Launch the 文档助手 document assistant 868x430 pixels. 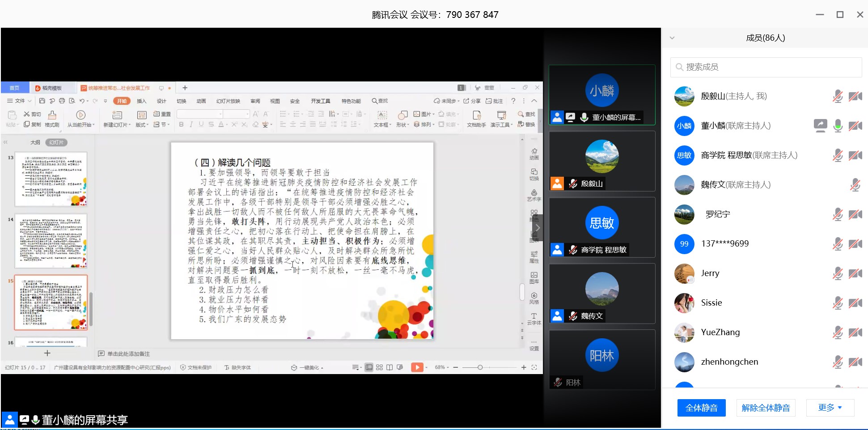coord(476,119)
